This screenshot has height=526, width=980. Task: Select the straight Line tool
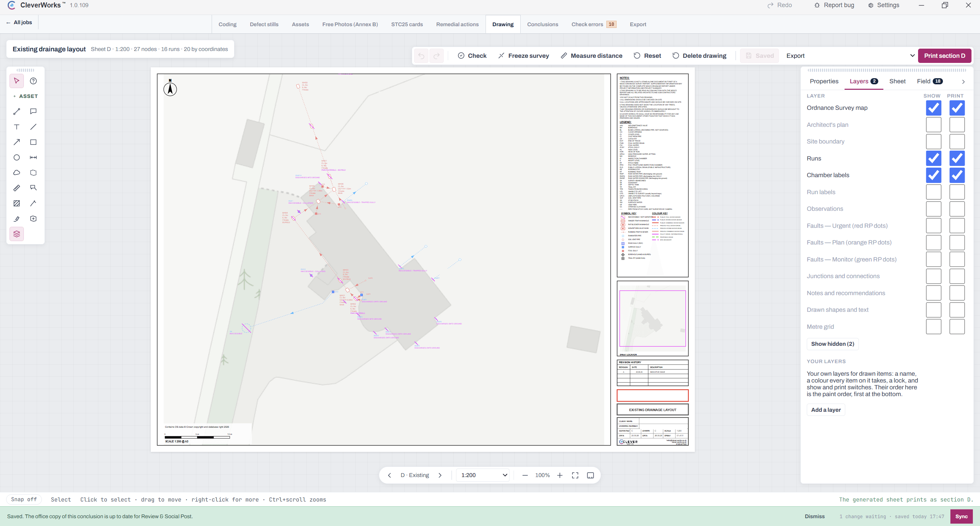(33, 126)
